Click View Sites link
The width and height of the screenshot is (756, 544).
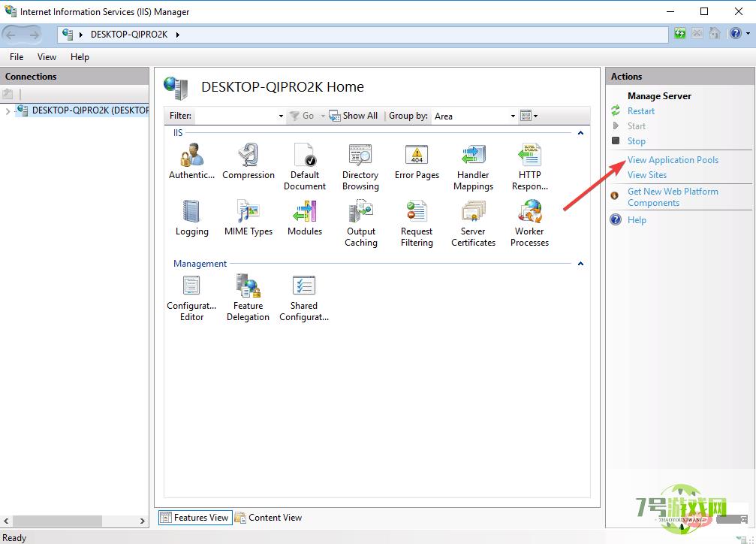646,175
